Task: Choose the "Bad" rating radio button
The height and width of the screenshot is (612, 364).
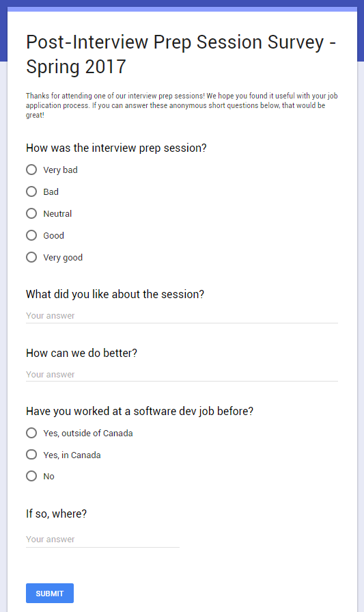Action: 31,191
